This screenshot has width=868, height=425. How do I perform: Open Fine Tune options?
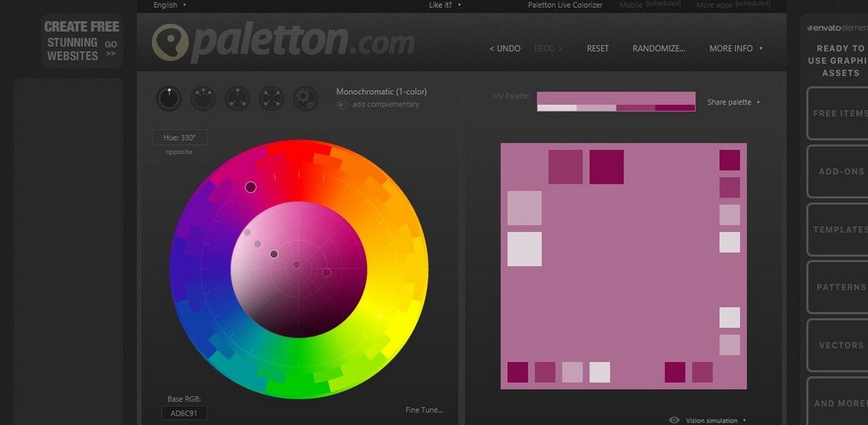424,410
